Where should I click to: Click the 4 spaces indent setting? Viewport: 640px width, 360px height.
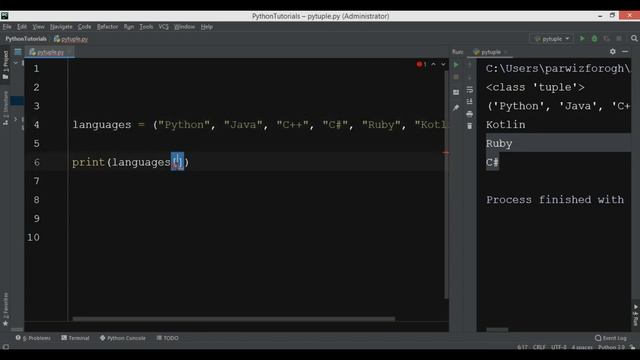pos(582,347)
